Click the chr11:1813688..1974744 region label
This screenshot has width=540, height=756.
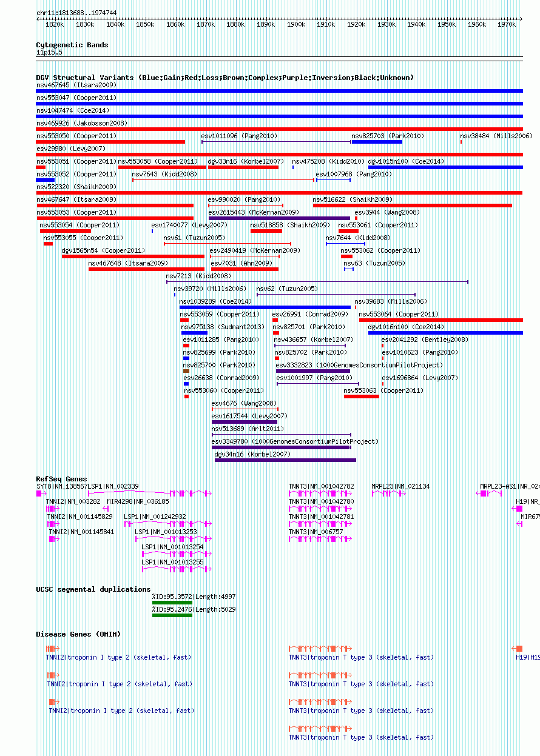76,13
